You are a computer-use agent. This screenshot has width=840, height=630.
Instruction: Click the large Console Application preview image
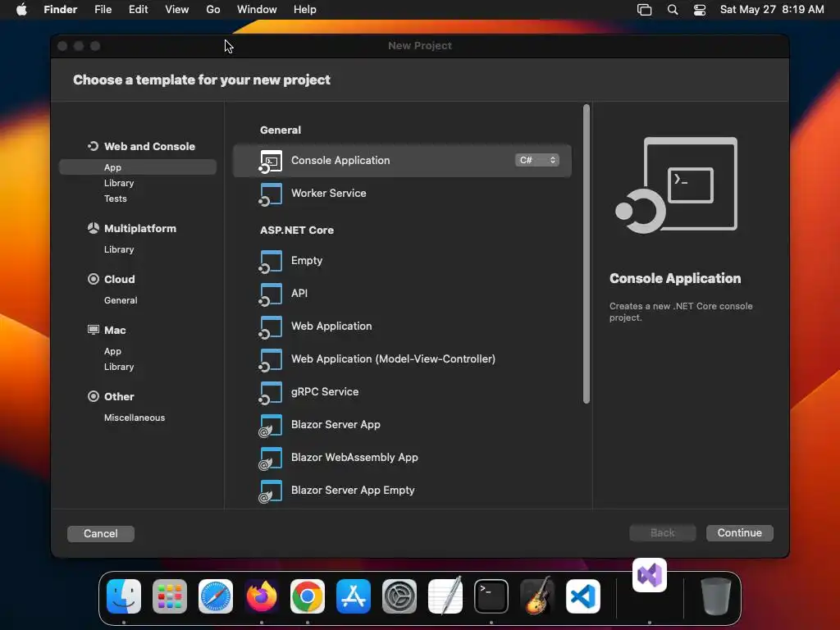coord(676,185)
